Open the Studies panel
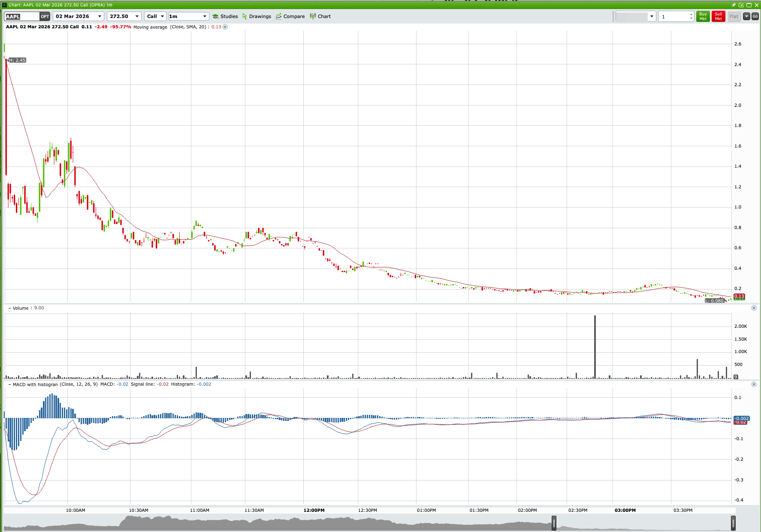This screenshot has height=532, width=761. click(225, 16)
